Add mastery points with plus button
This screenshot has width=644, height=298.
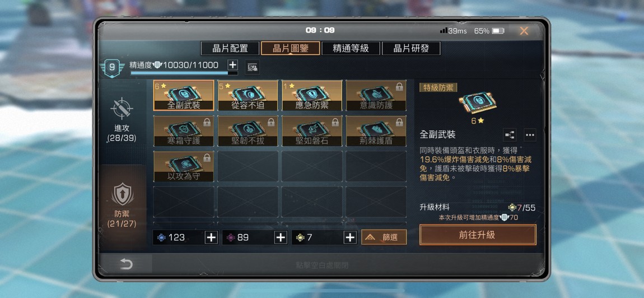(x=232, y=64)
